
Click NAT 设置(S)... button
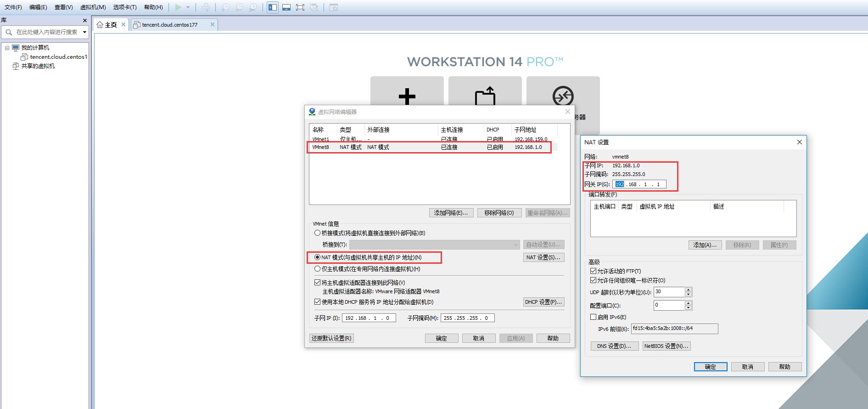[543, 257]
